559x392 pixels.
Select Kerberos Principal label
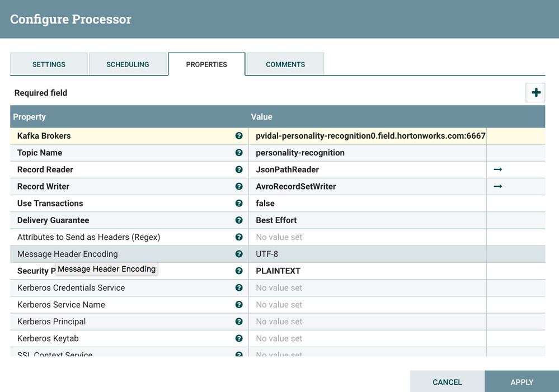coord(51,322)
